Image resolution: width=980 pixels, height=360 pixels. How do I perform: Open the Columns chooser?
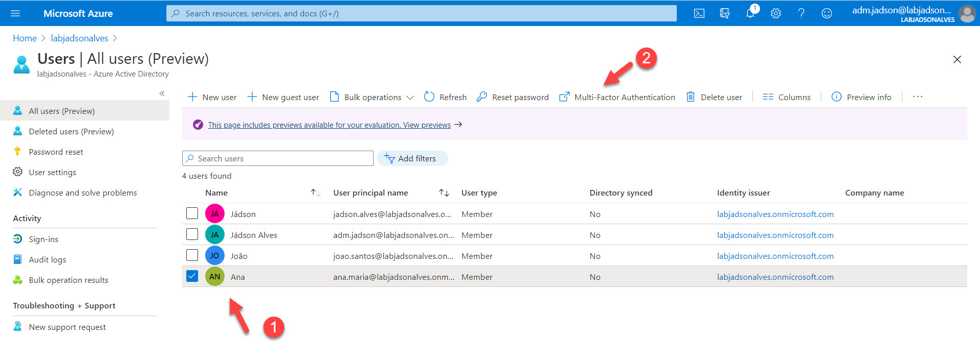pyautogui.click(x=787, y=97)
